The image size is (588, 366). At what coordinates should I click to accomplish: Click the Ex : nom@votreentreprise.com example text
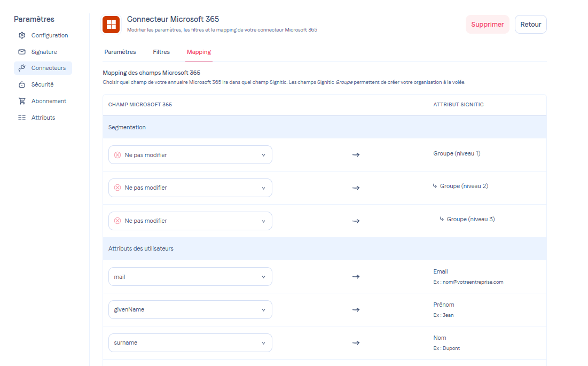468,282
